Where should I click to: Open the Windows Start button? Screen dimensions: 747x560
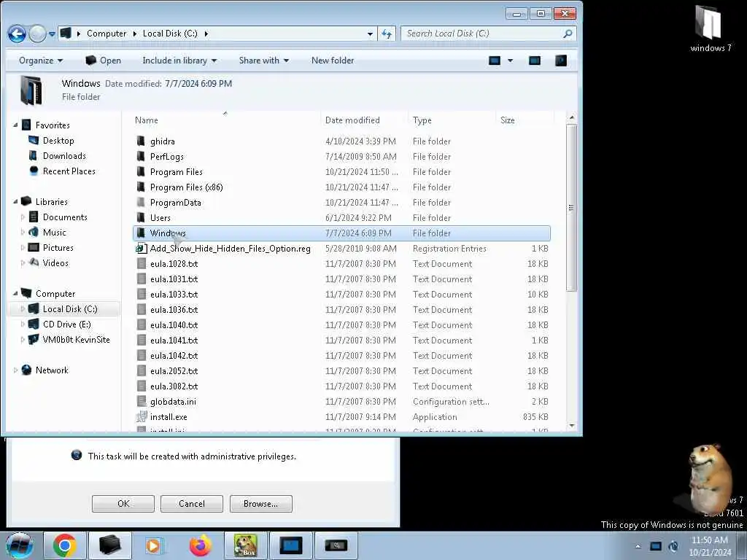tap(19, 545)
